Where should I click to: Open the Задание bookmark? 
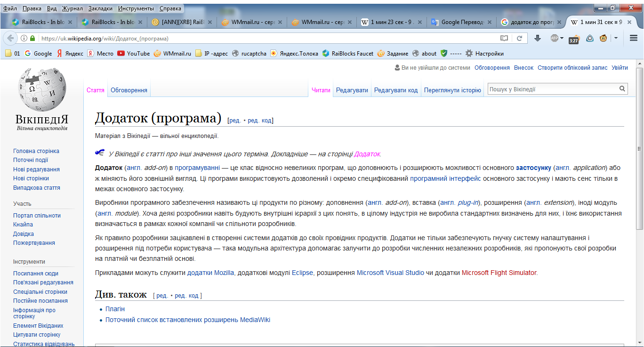coord(393,53)
